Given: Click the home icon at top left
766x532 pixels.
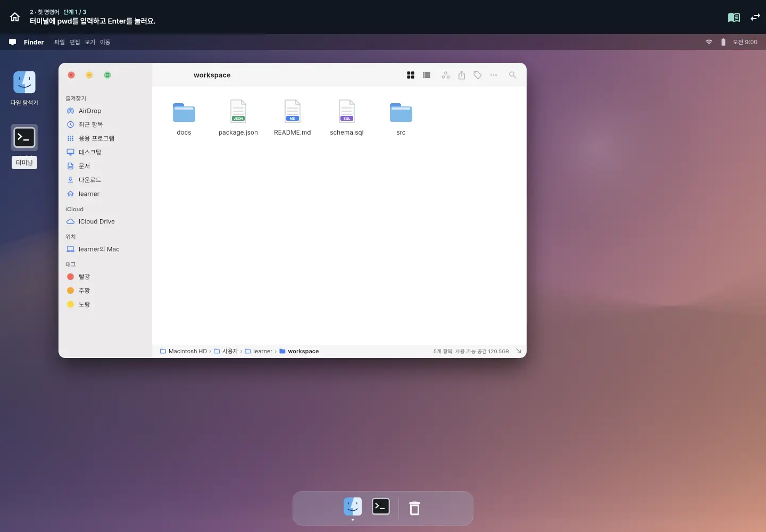Looking at the screenshot, I should tap(15, 17).
